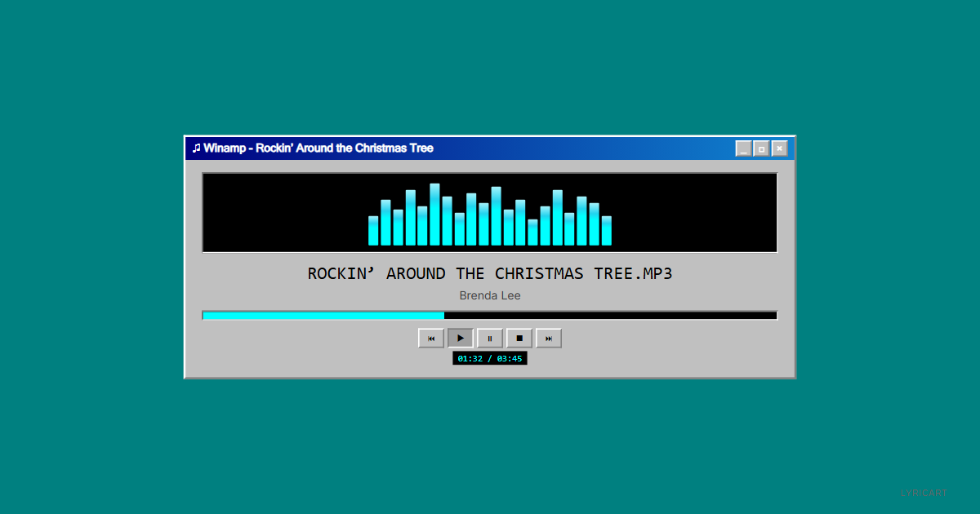Click the rightmost spectrum analyzer bar
Screen dimensions: 980x514
[x=608, y=233]
